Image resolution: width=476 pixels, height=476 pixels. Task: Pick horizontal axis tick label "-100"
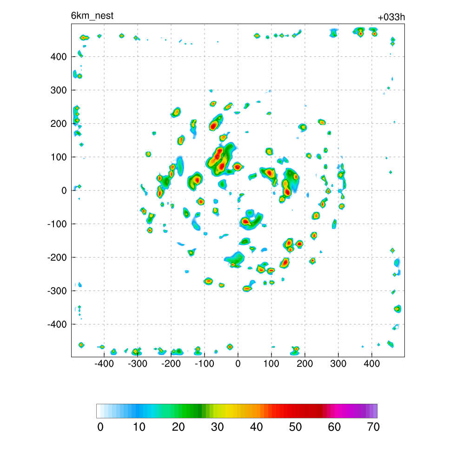[205, 364]
